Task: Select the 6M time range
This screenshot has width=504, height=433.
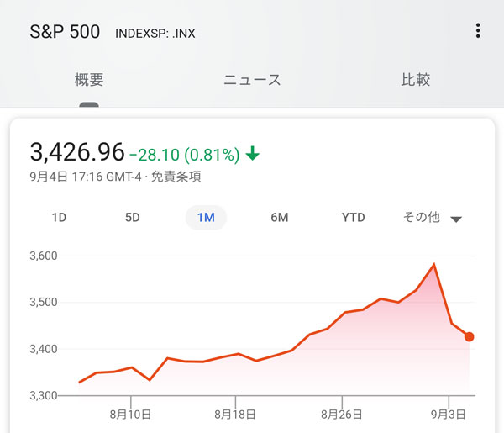Action: 280,218
